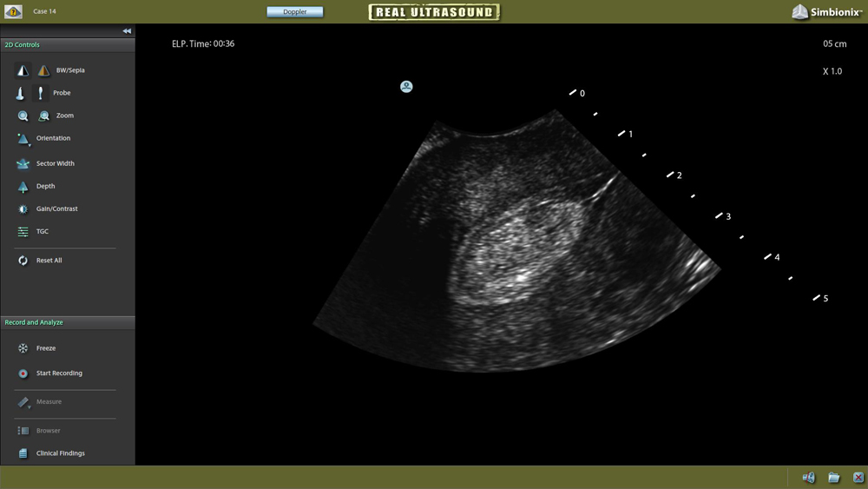Click the Gain/Contrast label
Viewport: 868px width, 489px height.
tap(57, 208)
